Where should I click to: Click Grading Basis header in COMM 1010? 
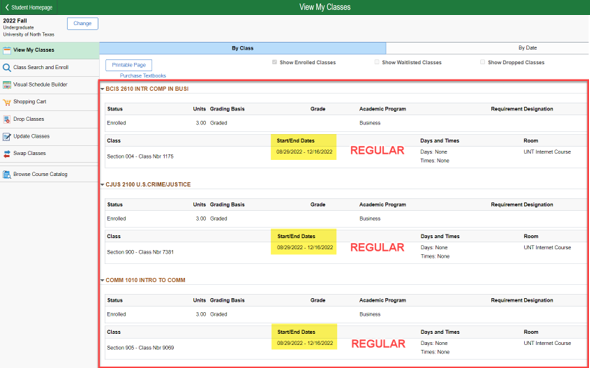[x=227, y=300]
